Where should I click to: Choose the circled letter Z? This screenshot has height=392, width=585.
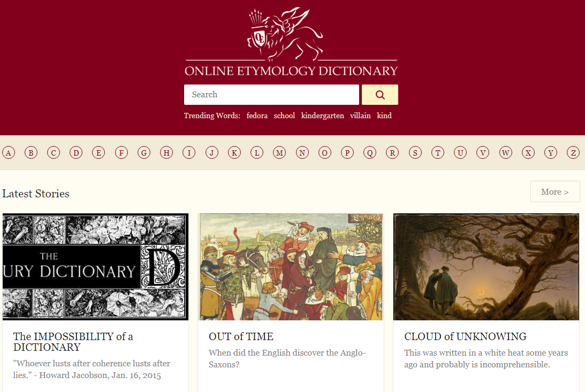(573, 153)
